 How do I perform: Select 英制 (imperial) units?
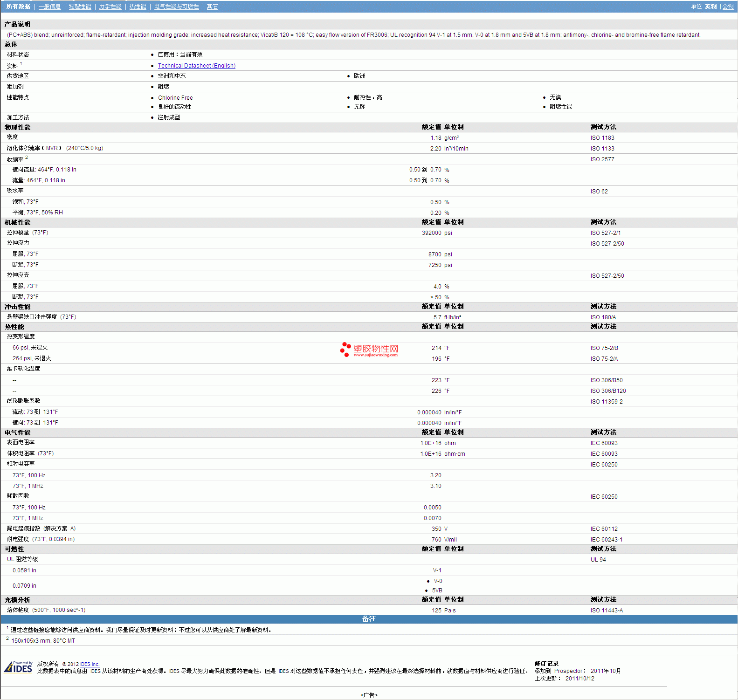[x=710, y=7]
